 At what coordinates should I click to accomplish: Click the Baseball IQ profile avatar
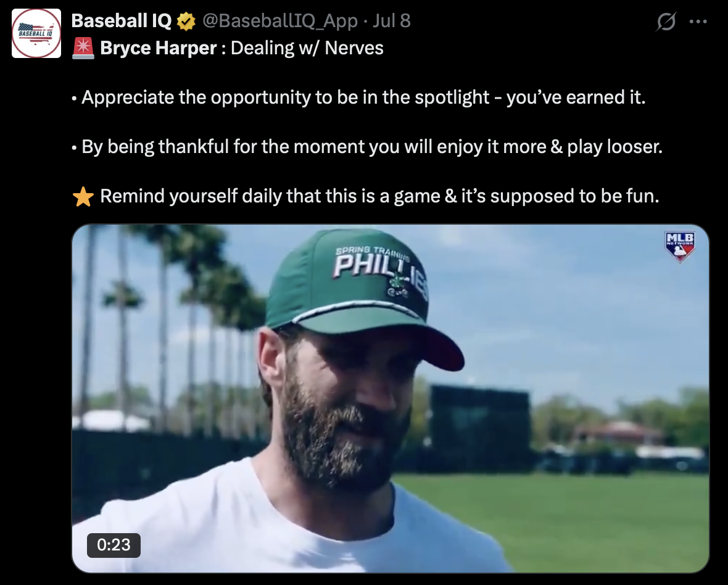tap(36, 33)
